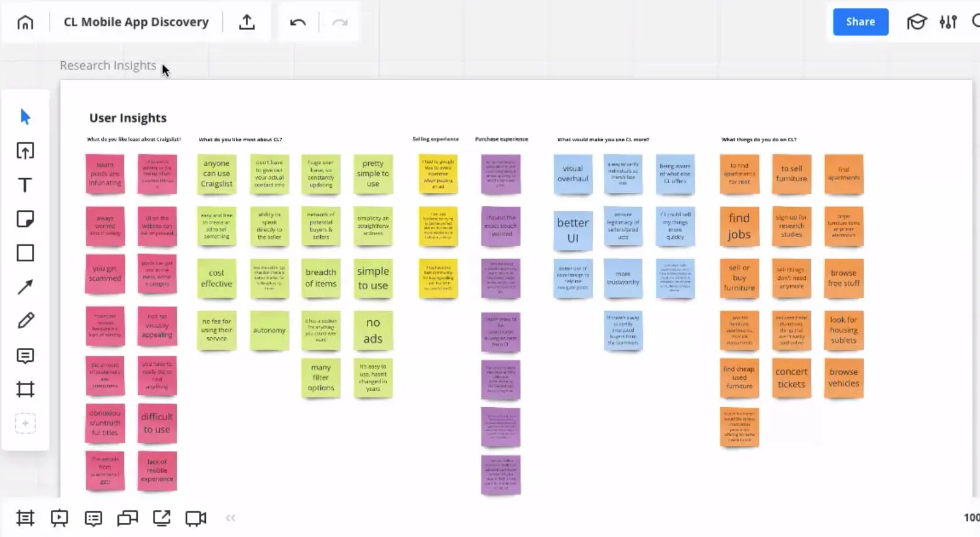Undo the last action
The image size is (980, 537).
298,23
